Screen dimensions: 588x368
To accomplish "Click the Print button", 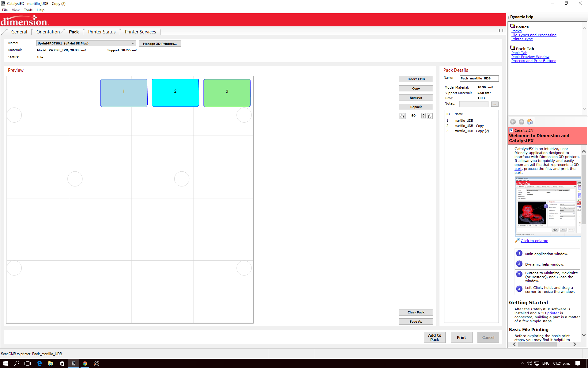I will click(462, 337).
